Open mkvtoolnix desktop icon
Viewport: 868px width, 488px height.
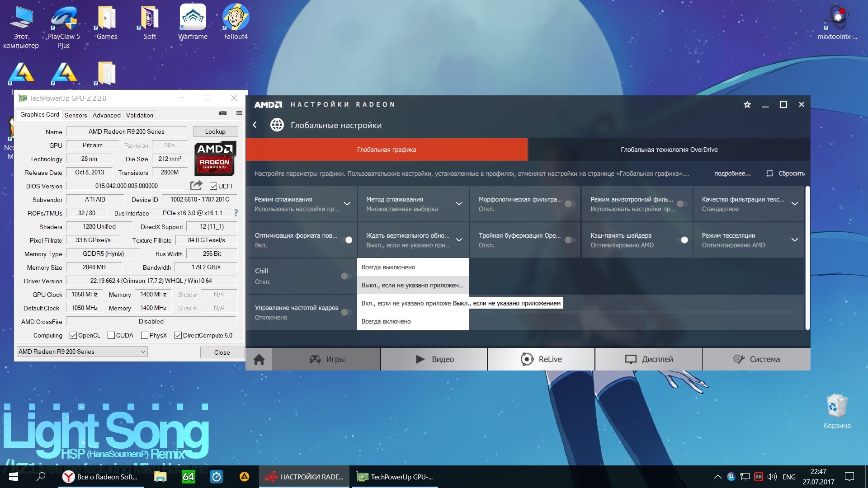837,23
